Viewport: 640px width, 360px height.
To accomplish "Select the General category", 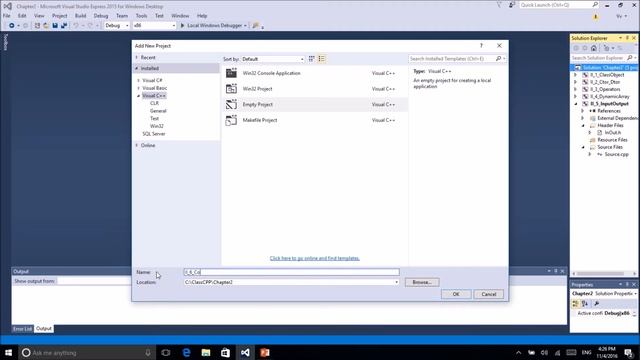I will tap(158, 111).
